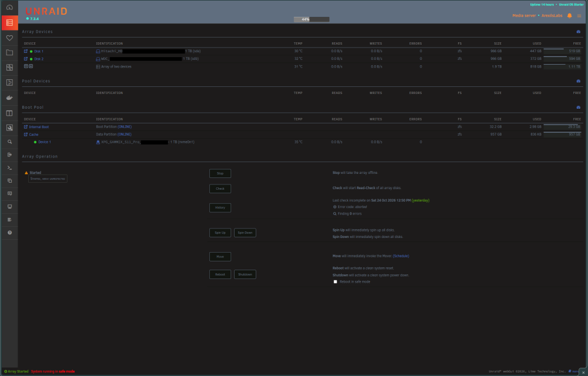
Task: Click the orange notification bell icon
Action: click(x=569, y=16)
